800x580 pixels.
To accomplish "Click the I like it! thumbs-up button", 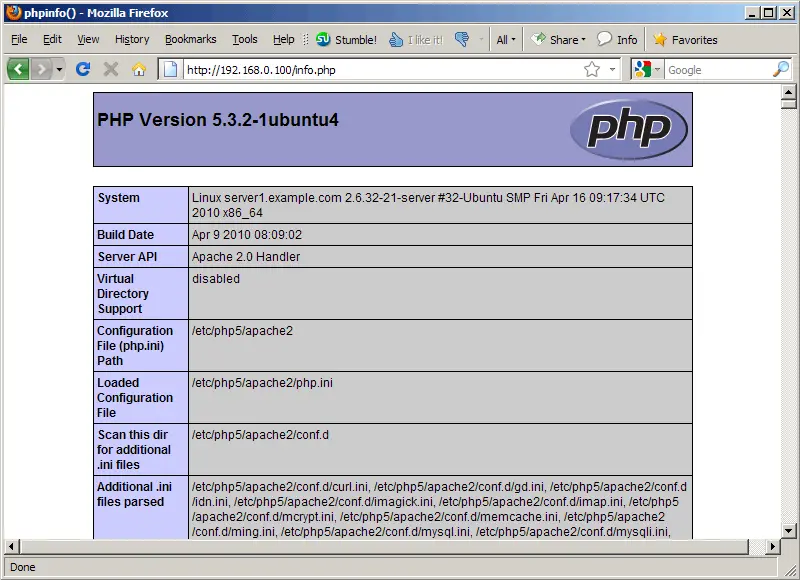I will pos(416,39).
